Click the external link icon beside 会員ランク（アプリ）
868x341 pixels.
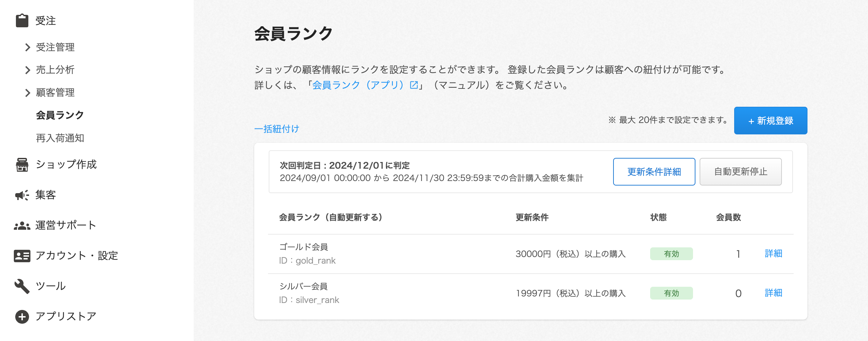tap(414, 85)
